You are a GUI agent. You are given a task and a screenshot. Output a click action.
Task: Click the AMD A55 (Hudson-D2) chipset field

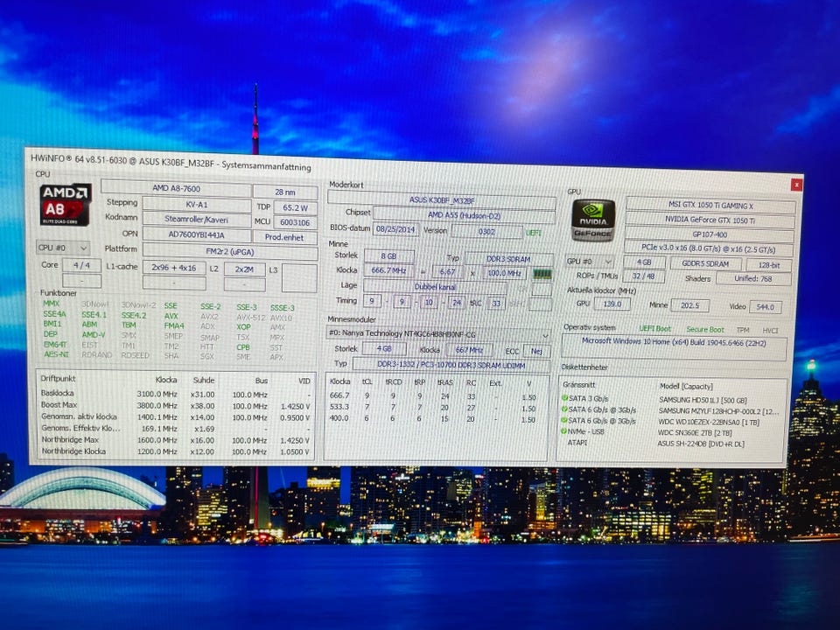click(464, 215)
